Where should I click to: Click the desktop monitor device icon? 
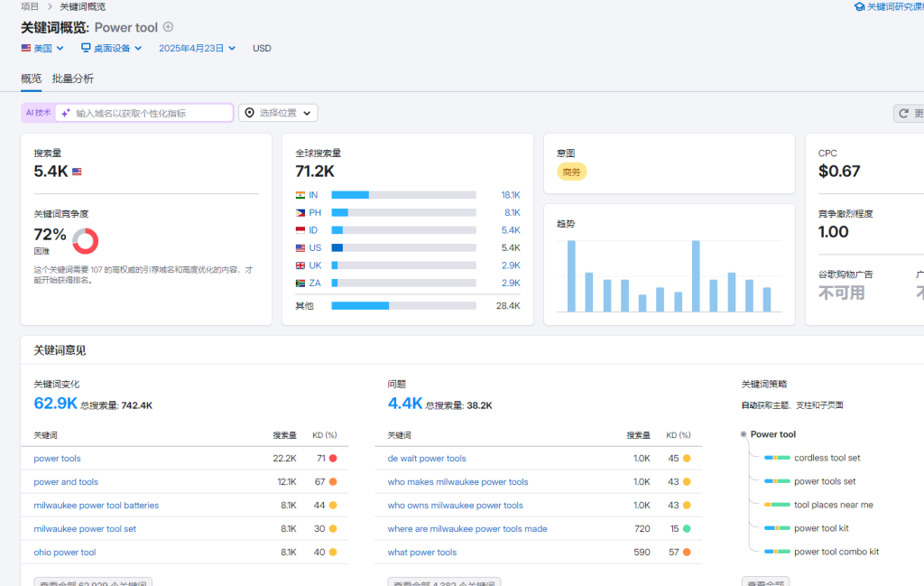tap(86, 48)
